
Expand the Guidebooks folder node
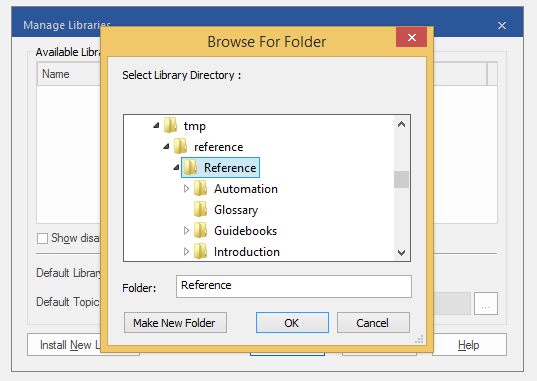coord(186,231)
